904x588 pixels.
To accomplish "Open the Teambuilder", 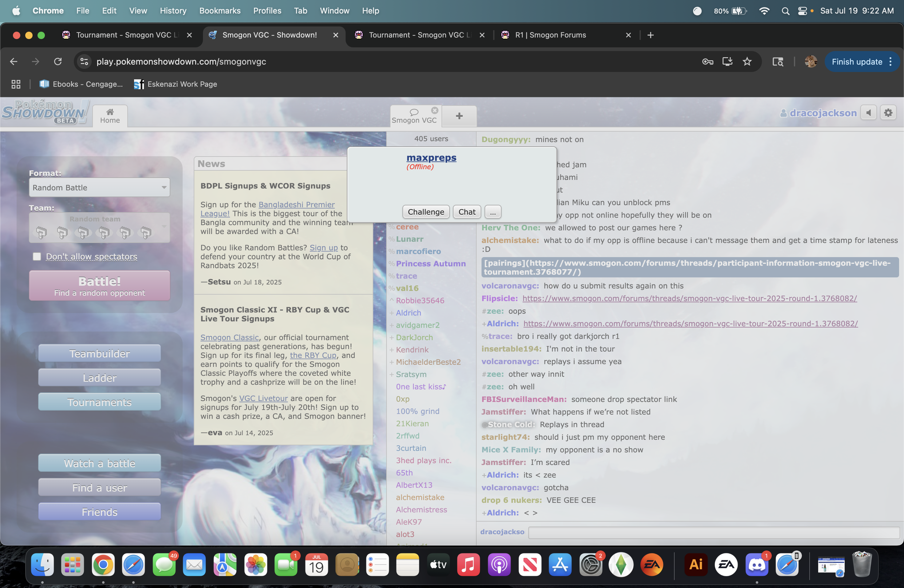I will pyautogui.click(x=100, y=353).
